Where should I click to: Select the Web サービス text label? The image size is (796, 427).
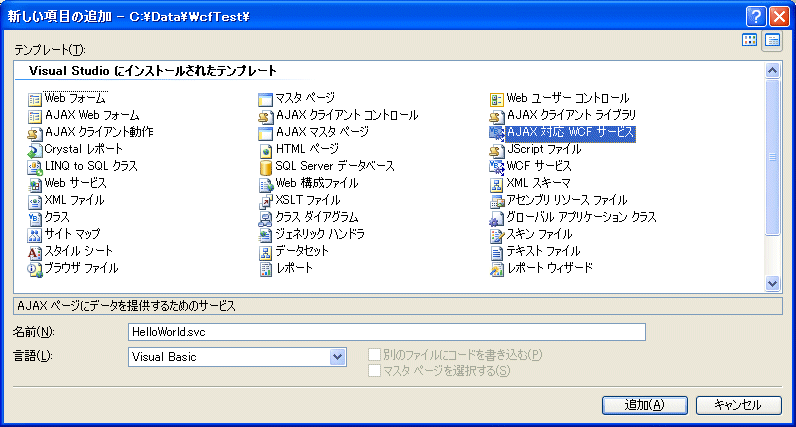coord(76,183)
